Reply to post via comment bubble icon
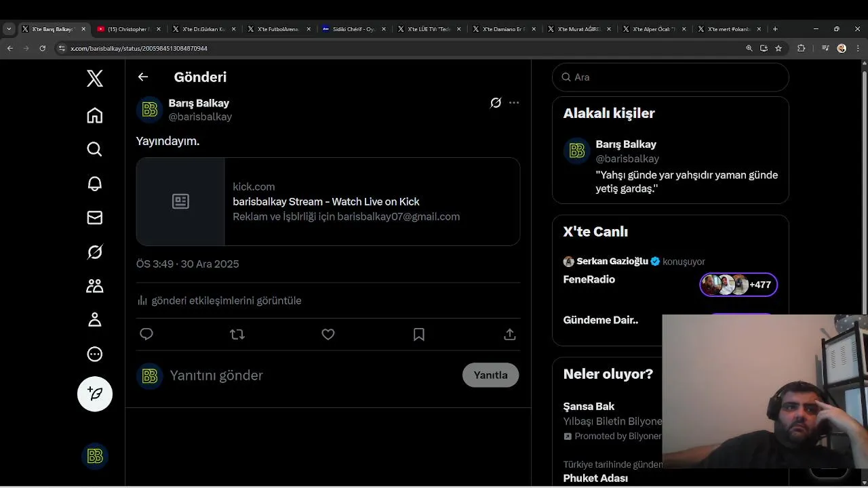Screen dimensions: 868x488 point(146,334)
